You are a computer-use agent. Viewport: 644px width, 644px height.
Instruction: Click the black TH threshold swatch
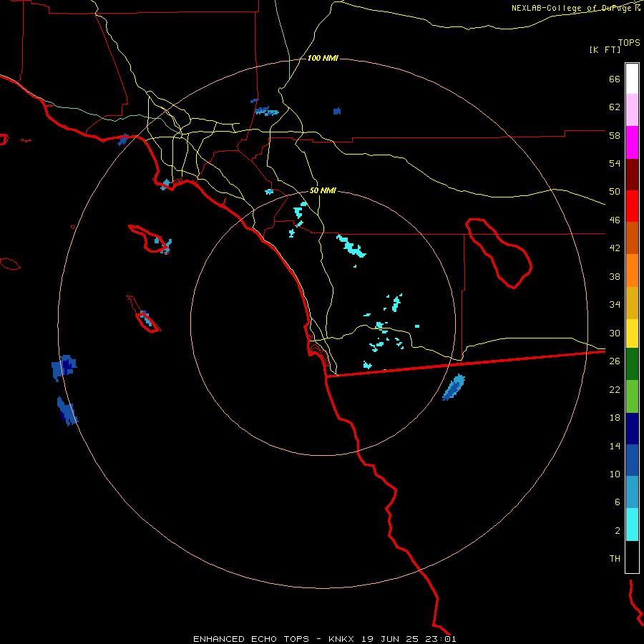[x=632, y=557]
